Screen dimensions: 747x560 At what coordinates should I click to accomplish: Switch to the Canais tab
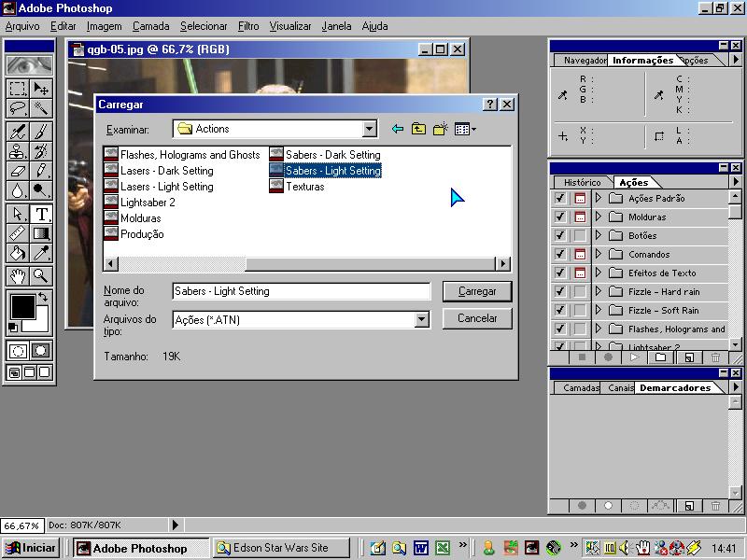coord(620,388)
